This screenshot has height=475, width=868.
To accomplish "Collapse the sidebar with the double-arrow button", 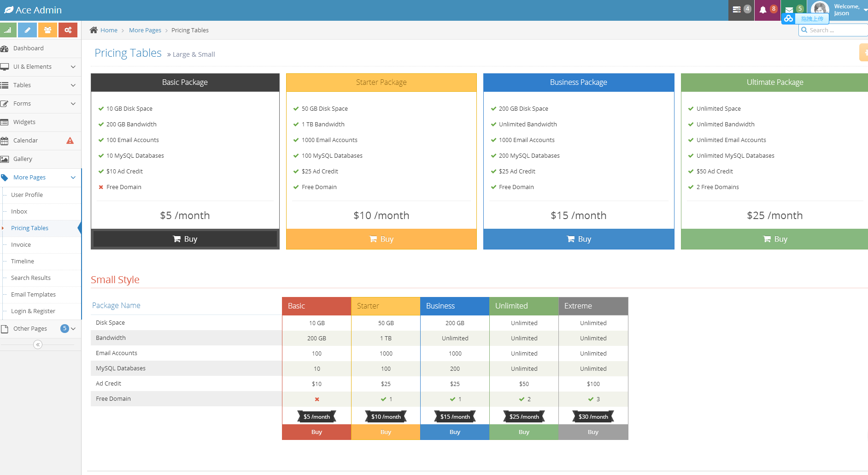I will point(38,344).
